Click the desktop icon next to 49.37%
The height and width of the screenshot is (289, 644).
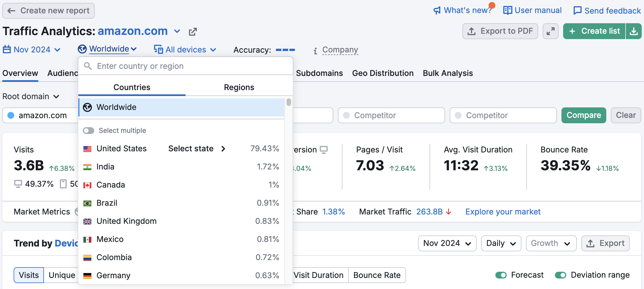(x=18, y=184)
